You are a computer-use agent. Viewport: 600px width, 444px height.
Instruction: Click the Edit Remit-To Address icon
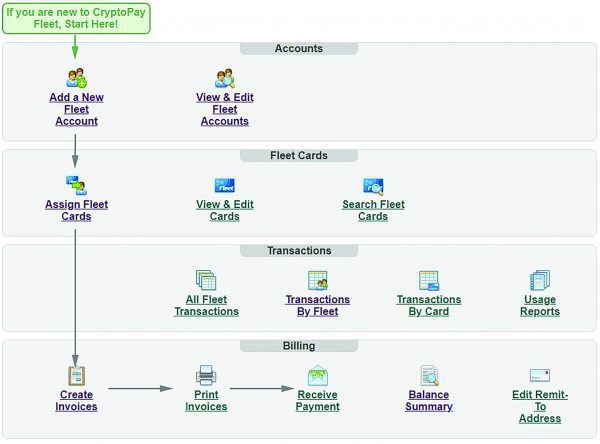pyautogui.click(x=540, y=375)
